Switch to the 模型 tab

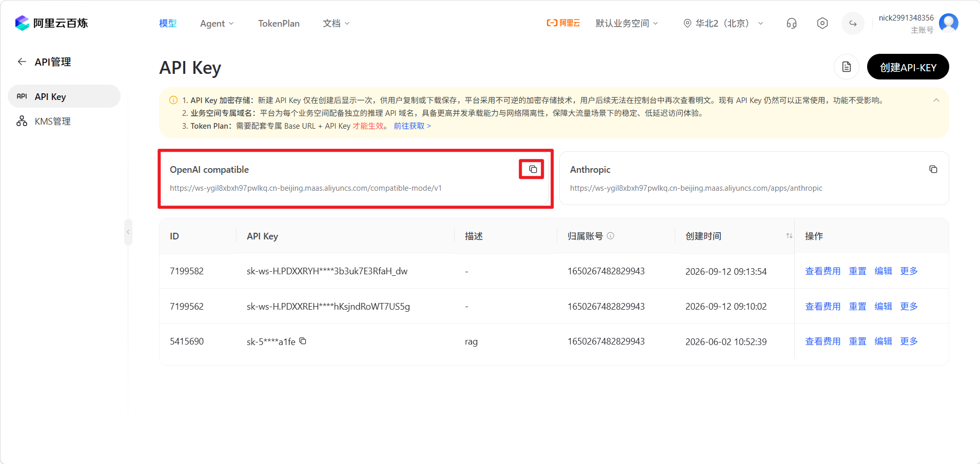click(x=168, y=24)
